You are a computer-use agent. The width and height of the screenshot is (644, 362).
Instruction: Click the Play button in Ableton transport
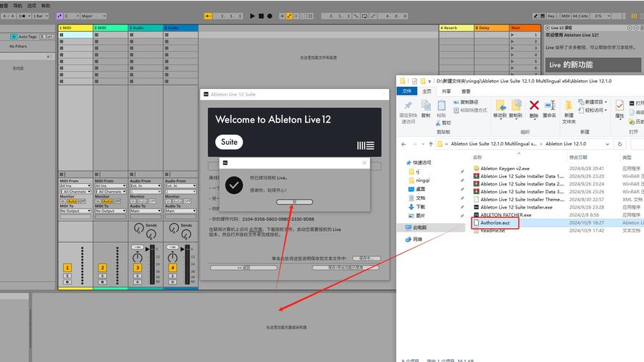pyautogui.click(x=252, y=16)
